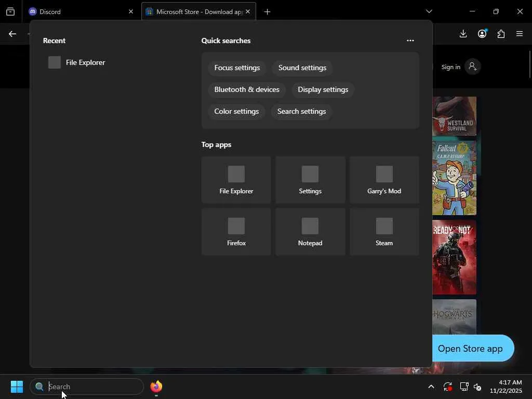Launch Settings from Top apps
This screenshot has width=532, height=399.
(310, 180)
